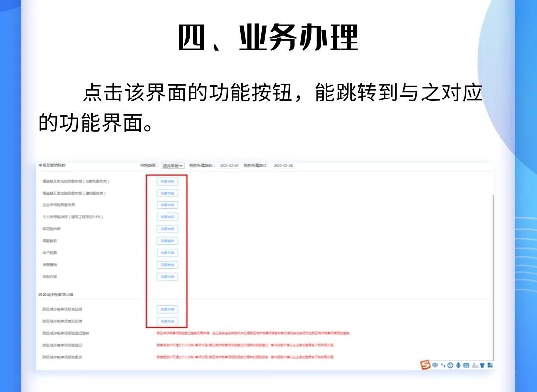Click the 跨区域涉税事项情况反馈 row label

click(62, 321)
